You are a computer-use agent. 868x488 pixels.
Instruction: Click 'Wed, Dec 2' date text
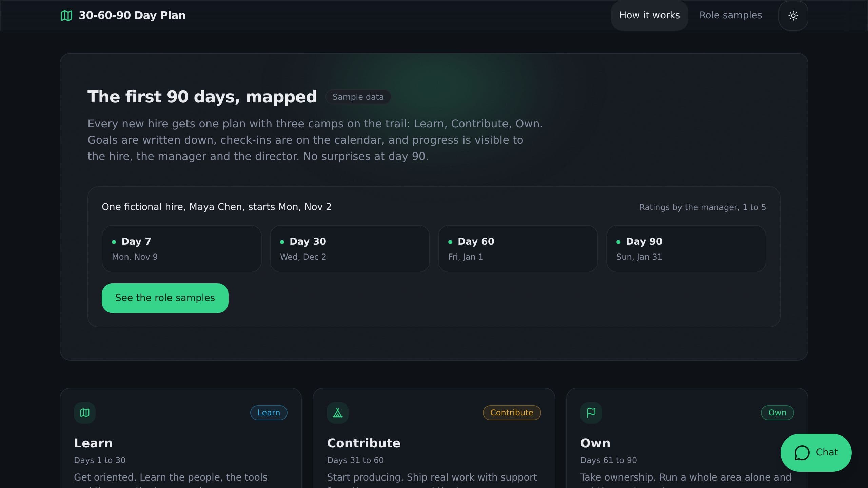pos(303,257)
